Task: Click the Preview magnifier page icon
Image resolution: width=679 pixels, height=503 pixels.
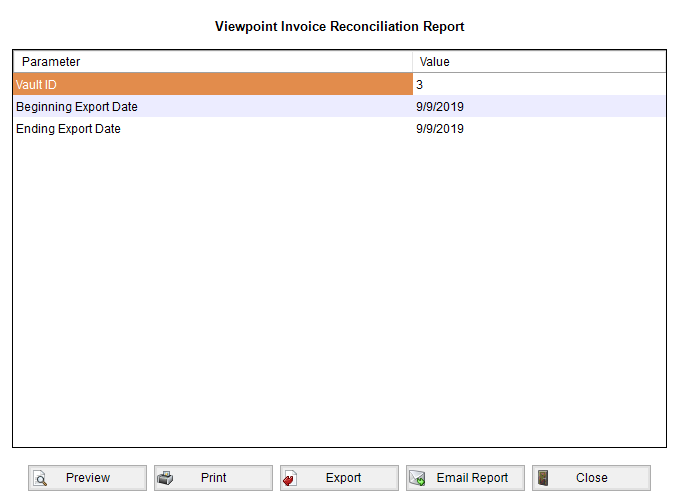Action: pyautogui.click(x=40, y=478)
